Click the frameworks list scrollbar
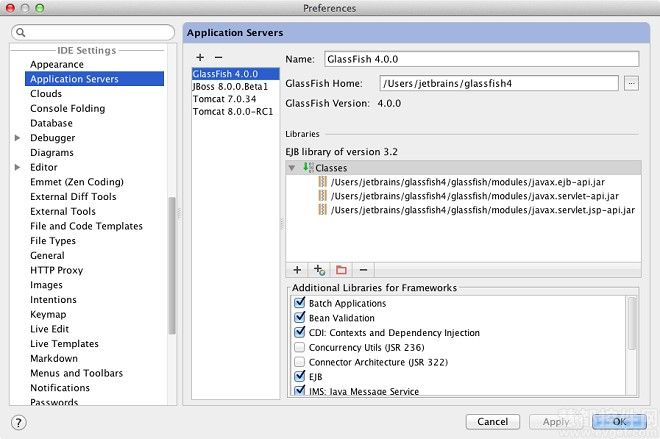The height and width of the screenshot is (439, 660). click(x=631, y=323)
